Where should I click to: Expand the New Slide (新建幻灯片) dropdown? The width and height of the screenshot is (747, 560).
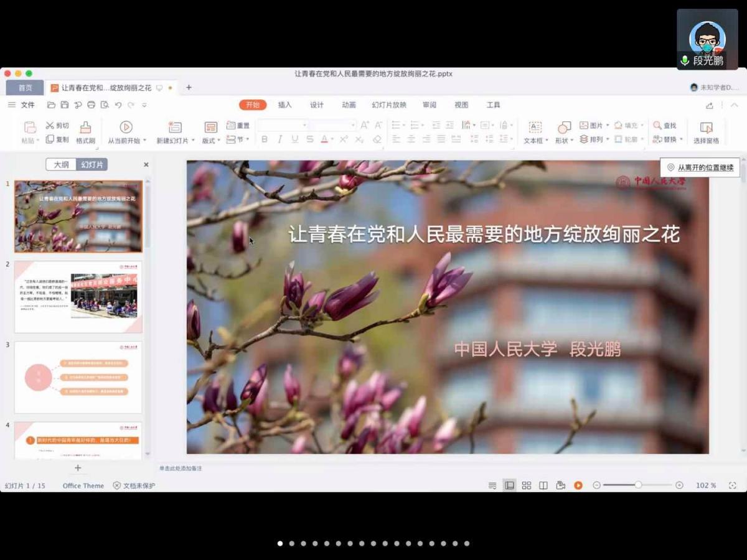click(x=193, y=141)
